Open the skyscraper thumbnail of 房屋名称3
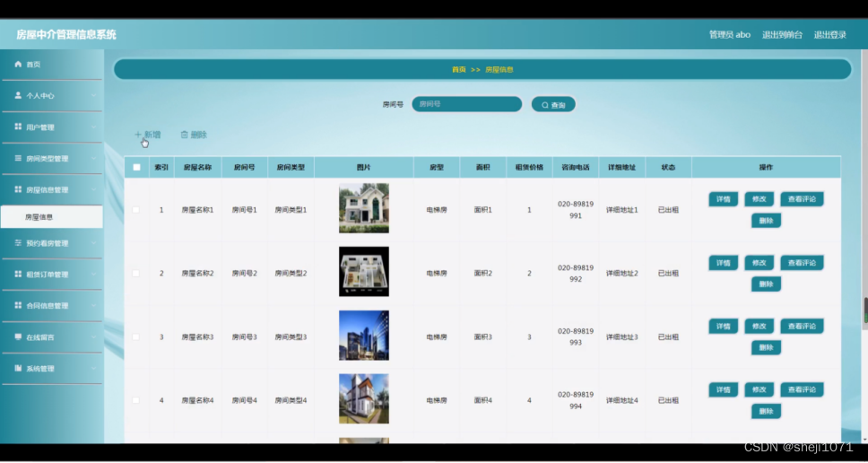The image size is (868, 463). [x=364, y=335]
